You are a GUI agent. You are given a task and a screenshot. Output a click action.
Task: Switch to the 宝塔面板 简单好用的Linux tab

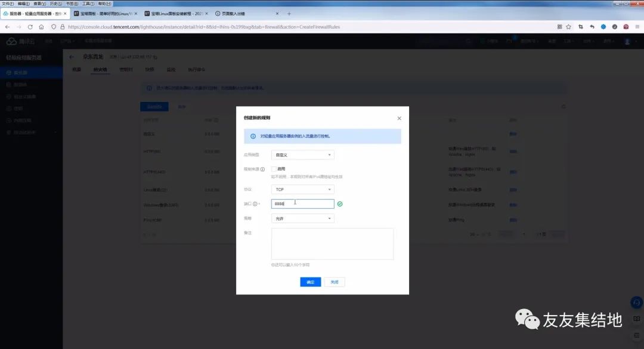click(106, 14)
